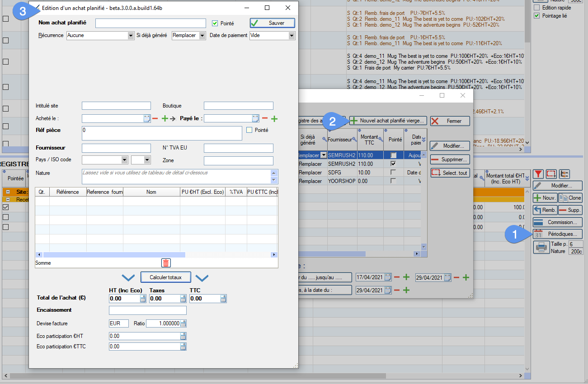Toggle Edition rapide checkbox in main window
588x384 pixels.
(537, 8)
